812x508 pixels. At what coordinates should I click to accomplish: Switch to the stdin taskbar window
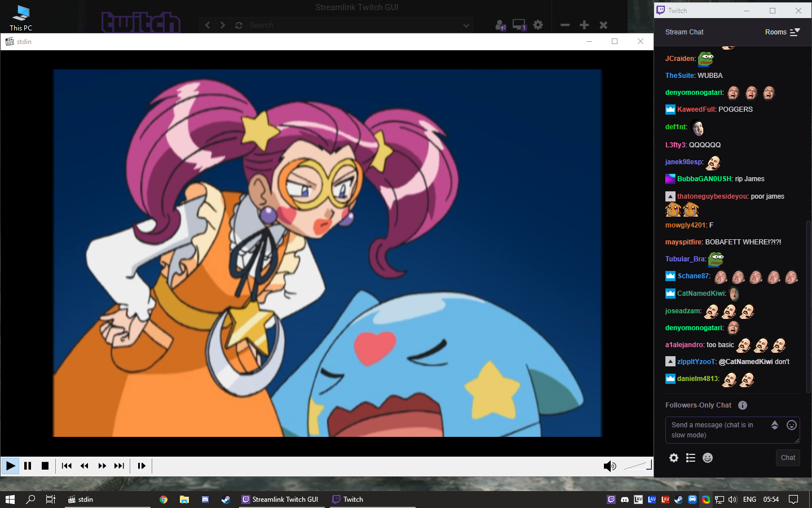click(107, 500)
